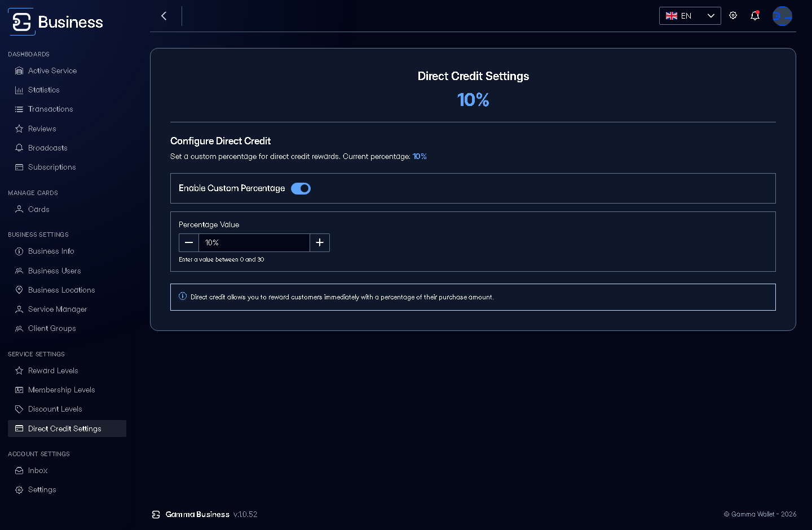Screen dimensions: 812x530
Task: Increase percentage value with plus button
Action: coord(320,242)
